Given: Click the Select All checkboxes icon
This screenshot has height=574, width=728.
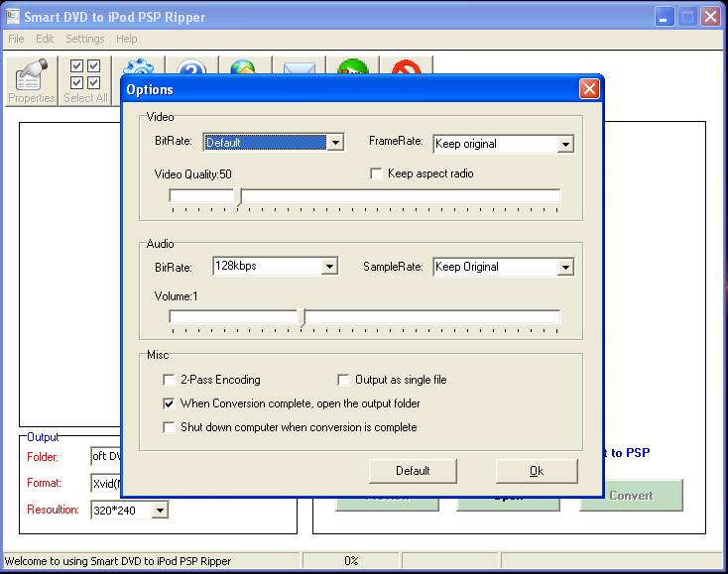Looking at the screenshot, I should pyautogui.click(x=85, y=81).
